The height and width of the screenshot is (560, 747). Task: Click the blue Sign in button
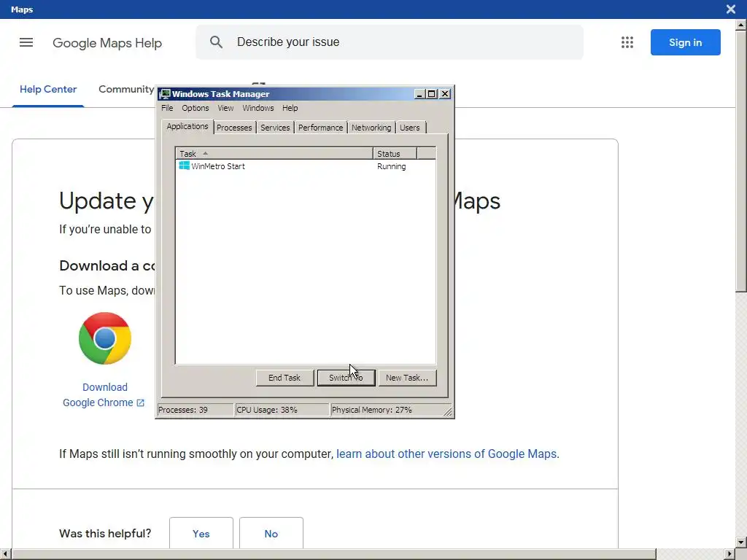(685, 42)
